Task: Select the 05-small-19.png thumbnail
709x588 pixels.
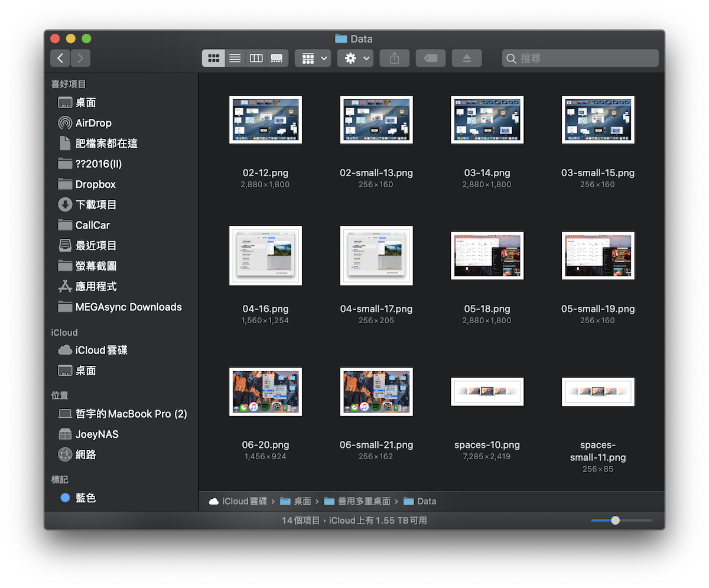Action: coord(598,255)
